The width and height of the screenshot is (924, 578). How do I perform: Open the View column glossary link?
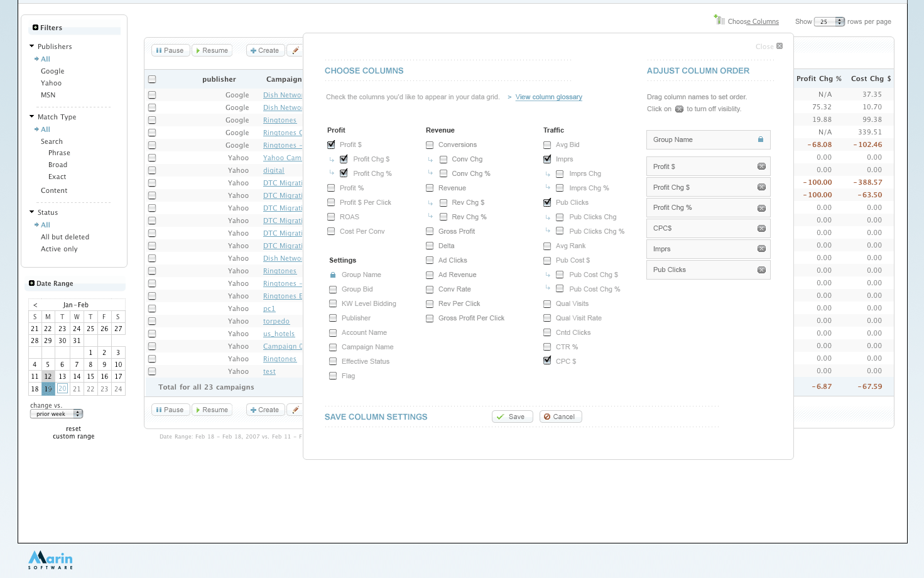(x=548, y=97)
